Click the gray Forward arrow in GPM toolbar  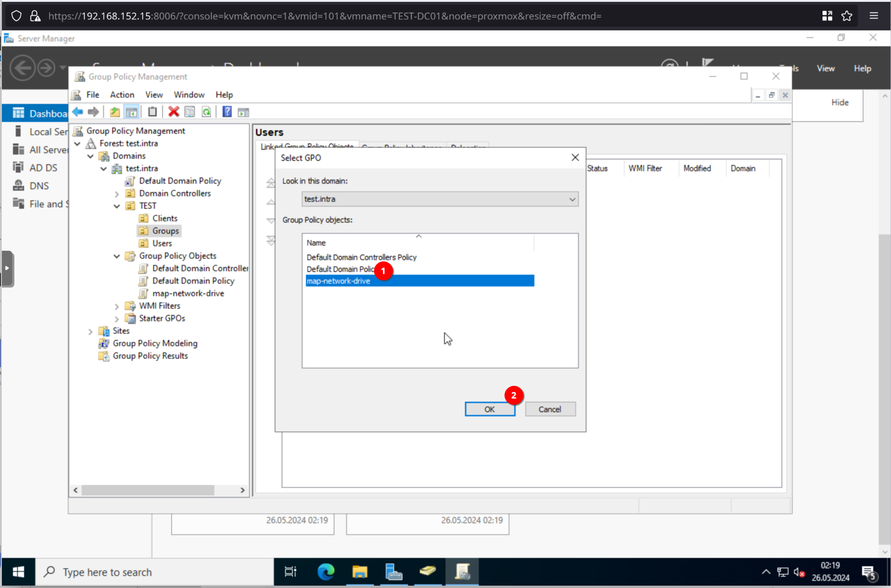(x=93, y=112)
